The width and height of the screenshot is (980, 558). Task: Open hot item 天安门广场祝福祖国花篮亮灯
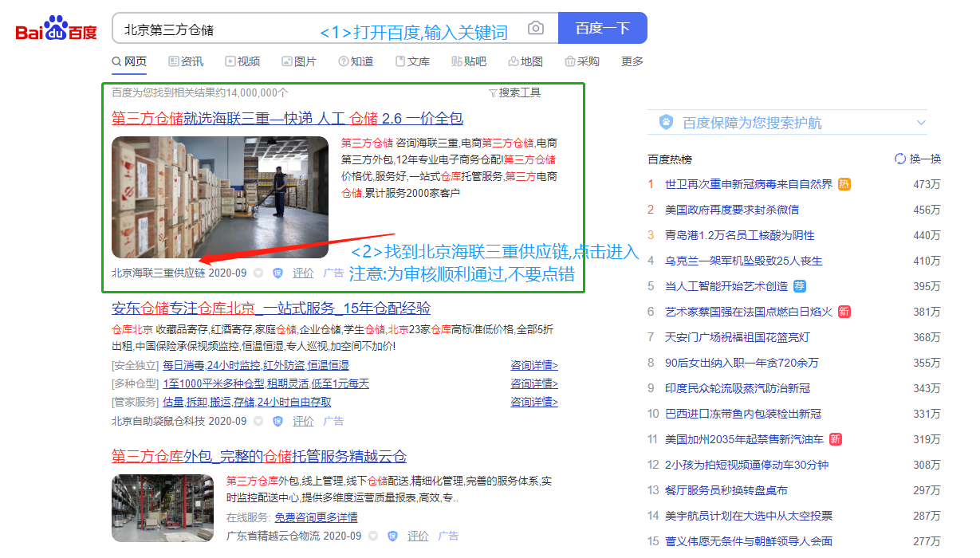click(x=738, y=337)
